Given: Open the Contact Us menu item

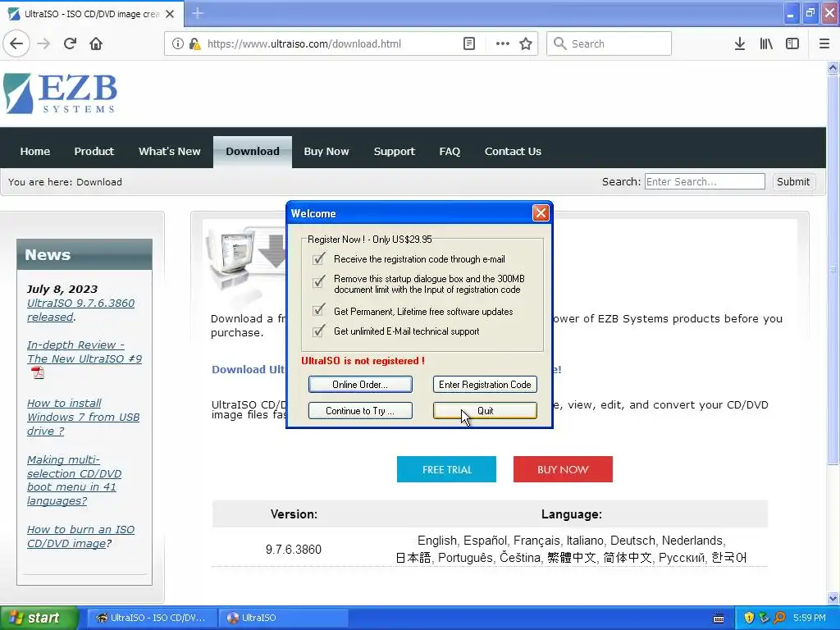Looking at the screenshot, I should point(513,152).
